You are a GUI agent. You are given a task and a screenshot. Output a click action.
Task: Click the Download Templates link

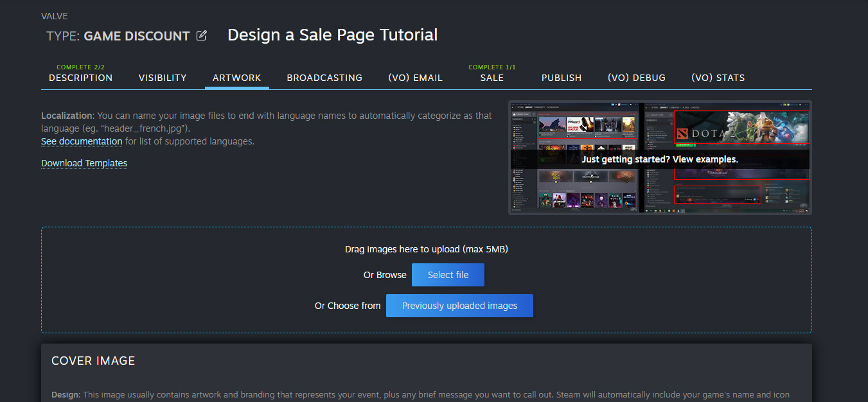tap(84, 163)
